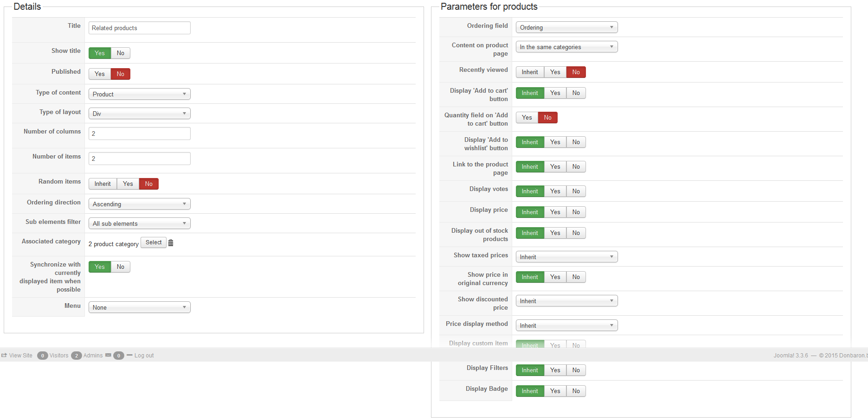The height and width of the screenshot is (420, 868).
Task: Expand the Ordering direction dropdown
Action: (x=139, y=204)
